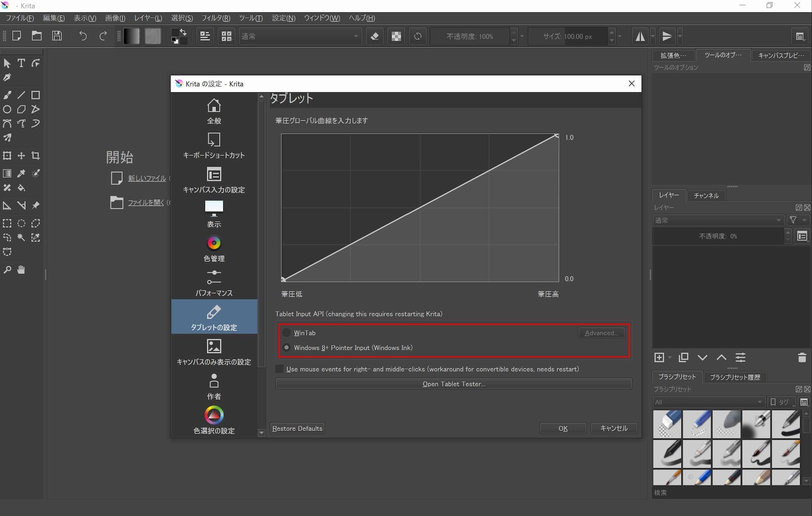Toggle eraser mode in toolbar
This screenshot has width=812, height=516.
coord(375,36)
